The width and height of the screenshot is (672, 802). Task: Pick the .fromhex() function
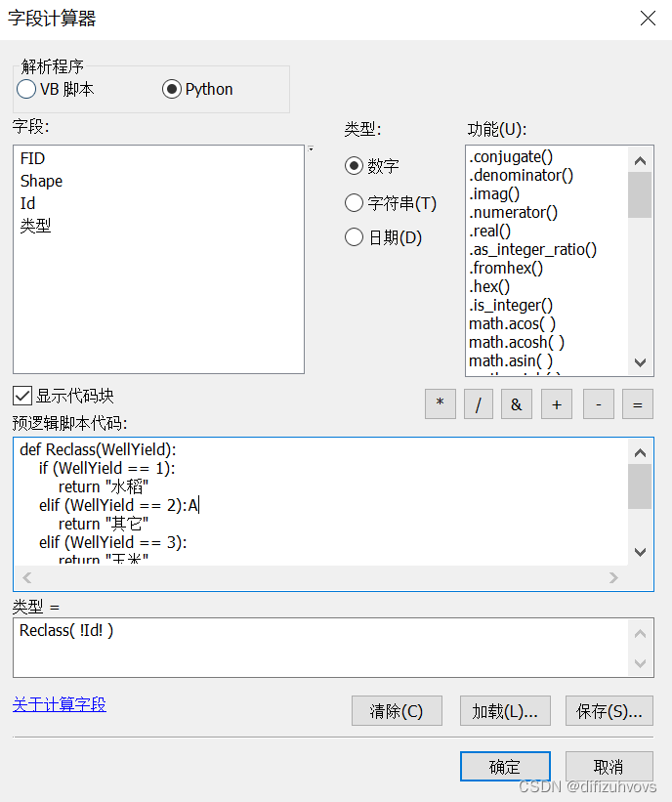point(506,268)
